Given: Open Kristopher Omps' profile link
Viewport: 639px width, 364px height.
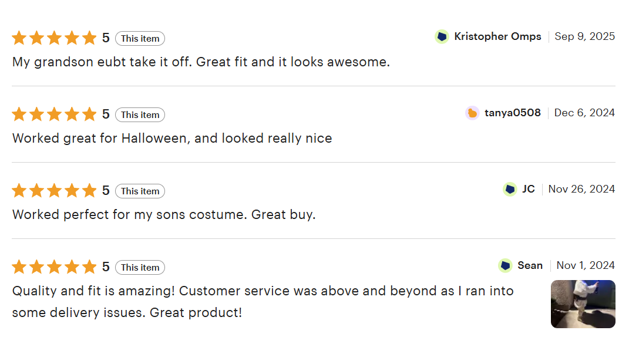Looking at the screenshot, I should tap(497, 36).
